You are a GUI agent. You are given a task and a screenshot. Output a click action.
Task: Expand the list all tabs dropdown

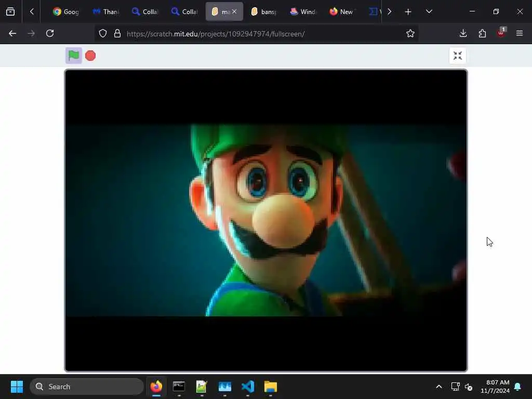coord(429,11)
